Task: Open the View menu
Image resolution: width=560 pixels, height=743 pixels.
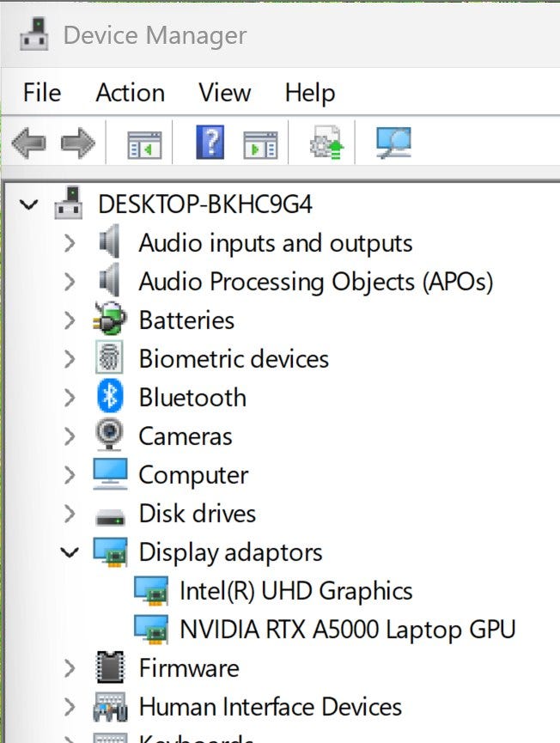Action: tap(223, 93)
